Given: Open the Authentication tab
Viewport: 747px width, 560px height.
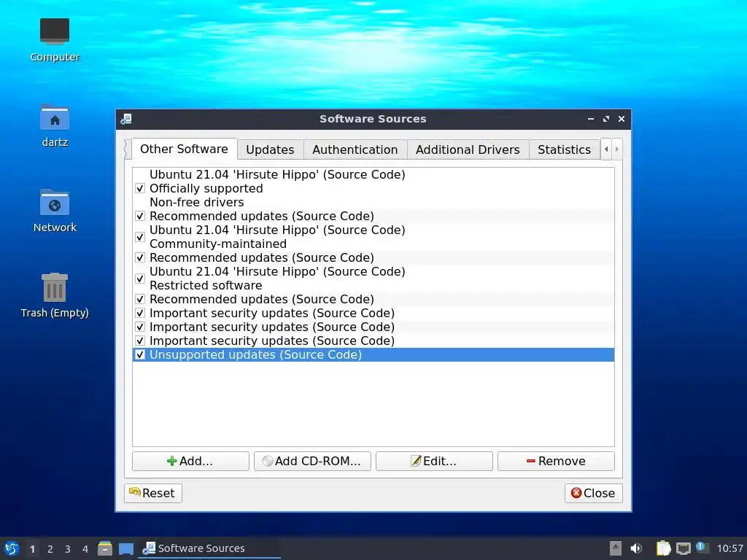Looking at the screenshot, I should tap(355, 149).
